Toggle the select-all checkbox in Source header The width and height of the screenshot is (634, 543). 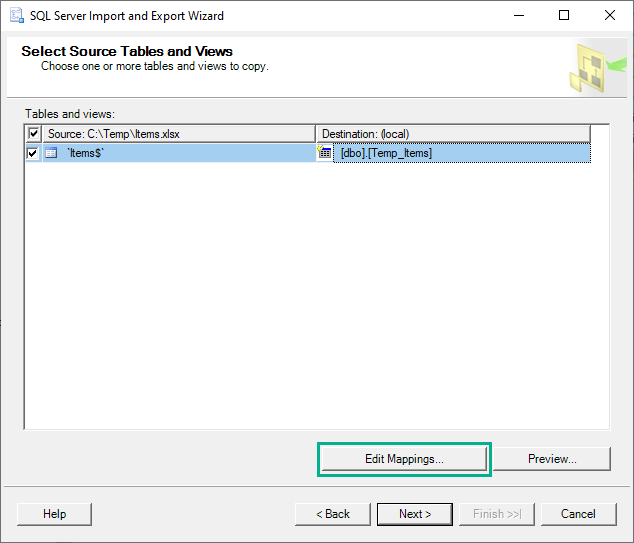[x=34, y=134]
